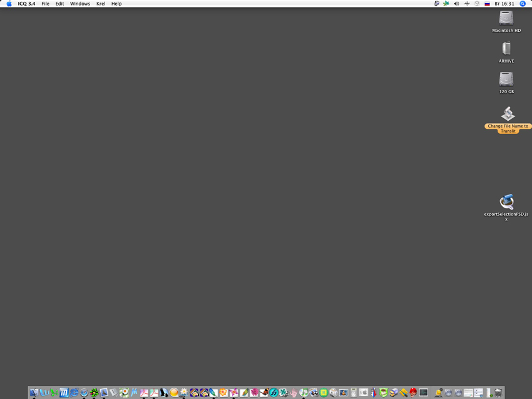
Task: Click the green leaf menu bar icon
Action: (446, 4)
